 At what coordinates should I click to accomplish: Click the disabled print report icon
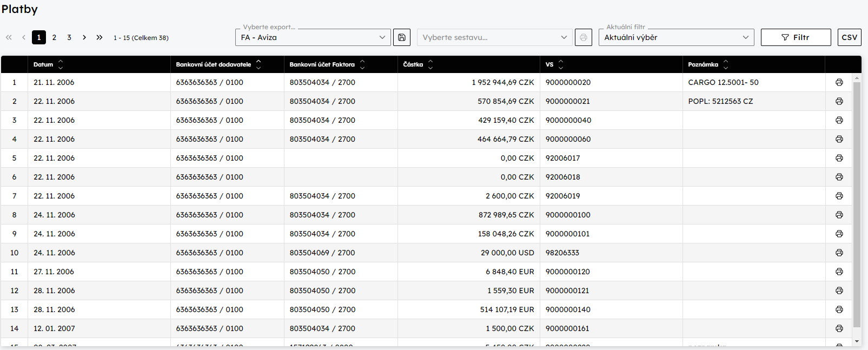583,37
